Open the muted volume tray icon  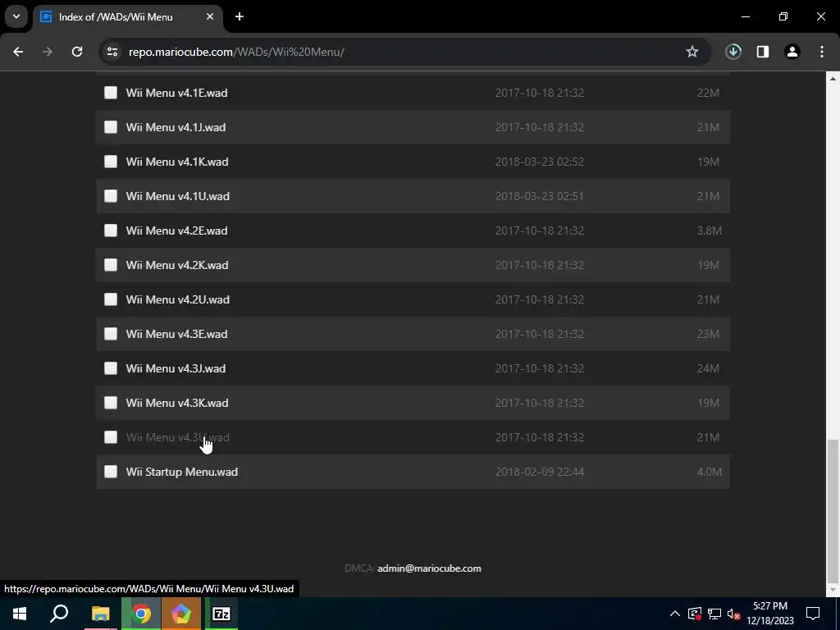tap(734, 614)
